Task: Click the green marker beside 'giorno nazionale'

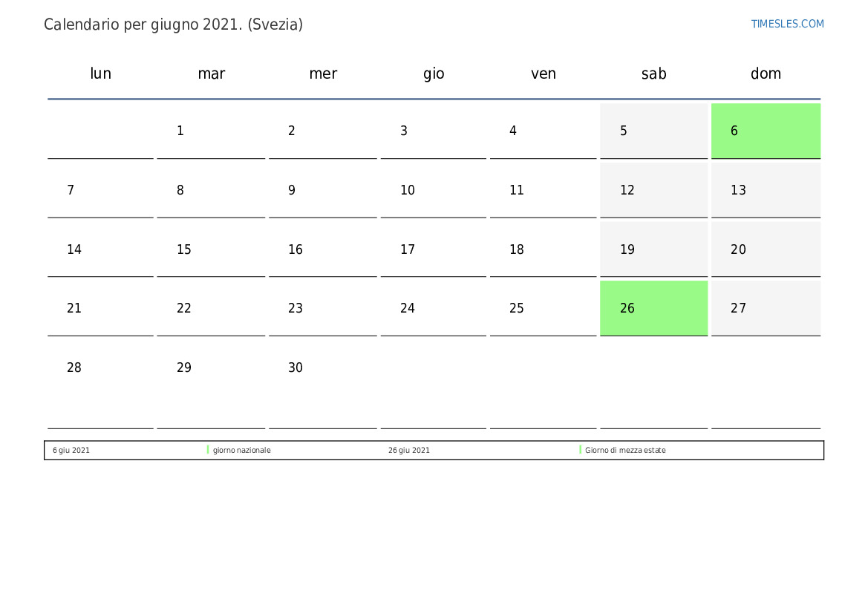Action: click(x=208, y=450)
